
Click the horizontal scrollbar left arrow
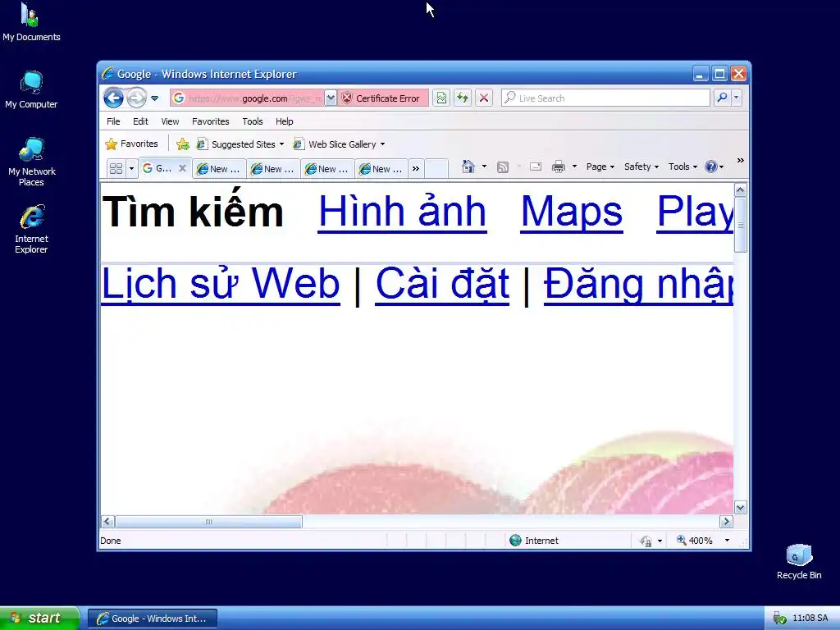(x=107, y=521)
